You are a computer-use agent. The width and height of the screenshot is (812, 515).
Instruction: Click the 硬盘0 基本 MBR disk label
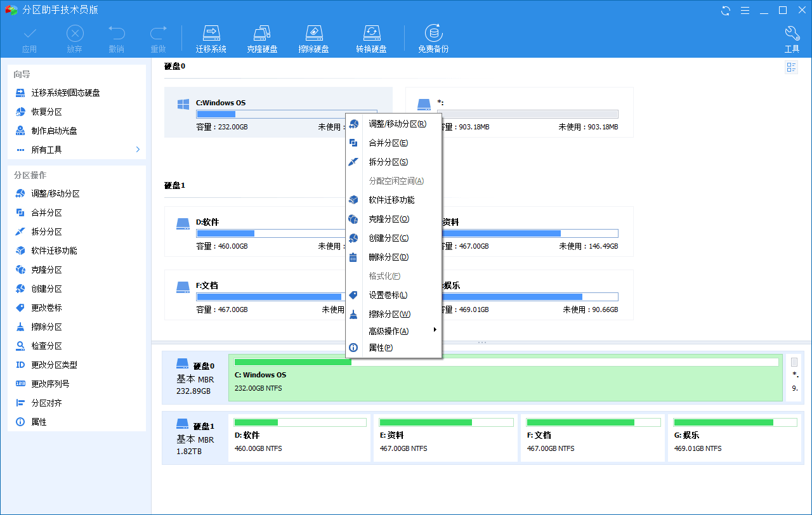[195, 378]
